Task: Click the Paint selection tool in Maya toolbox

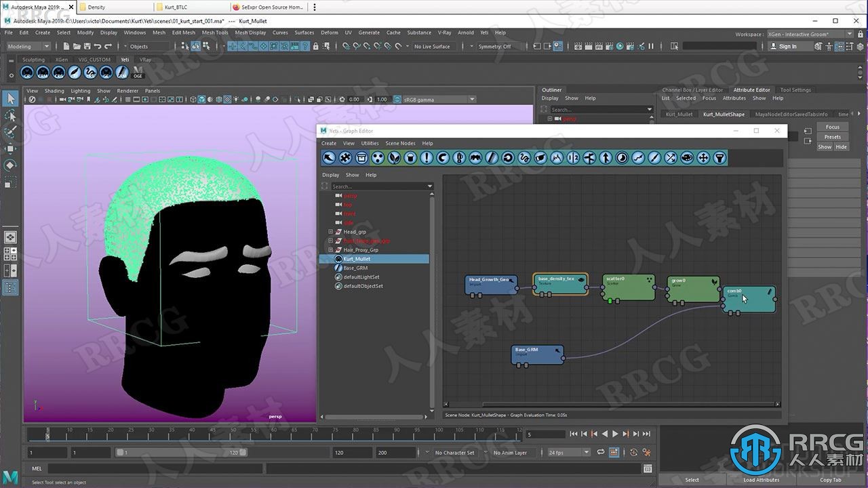Action: [10, 132]
